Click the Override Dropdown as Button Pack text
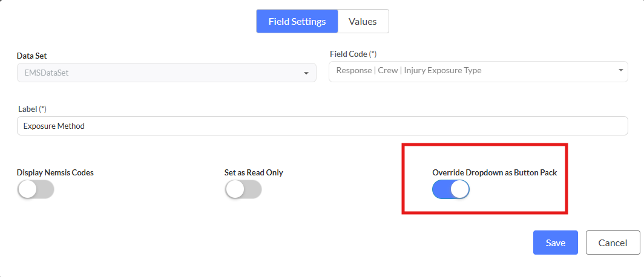Screen dimensions: 644x277 494,172
